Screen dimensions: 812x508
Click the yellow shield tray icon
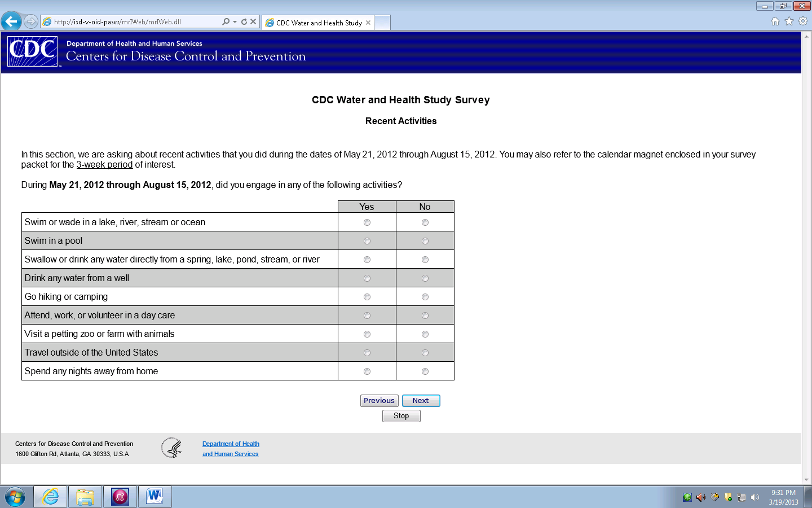pos(729,497)
